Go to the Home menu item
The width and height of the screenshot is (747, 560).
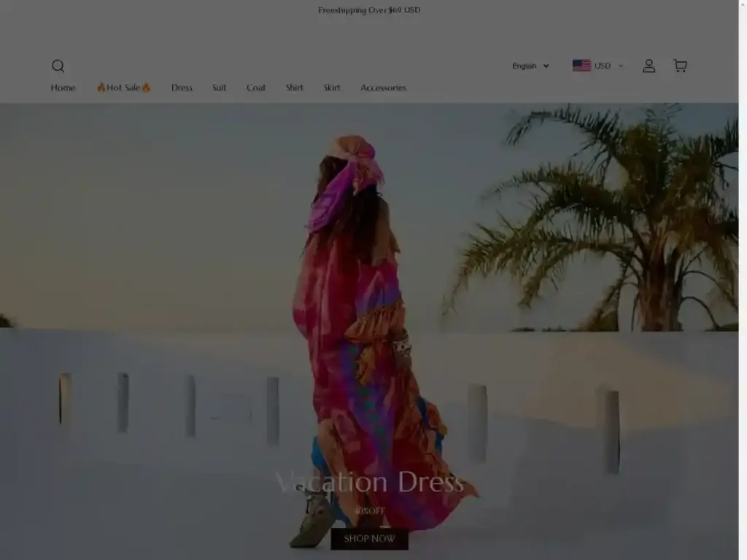(x=63, y=87)
